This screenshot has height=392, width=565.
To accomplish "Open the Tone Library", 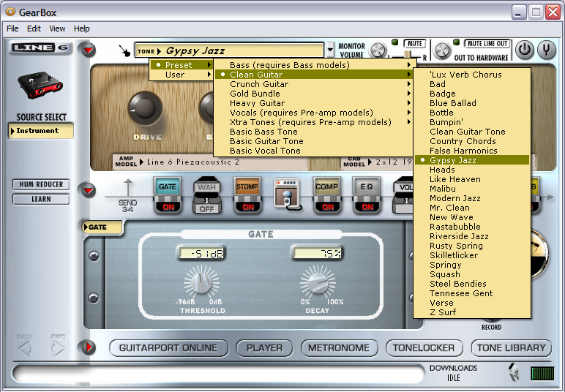I will pyautogui.click(x=512, y=348).
